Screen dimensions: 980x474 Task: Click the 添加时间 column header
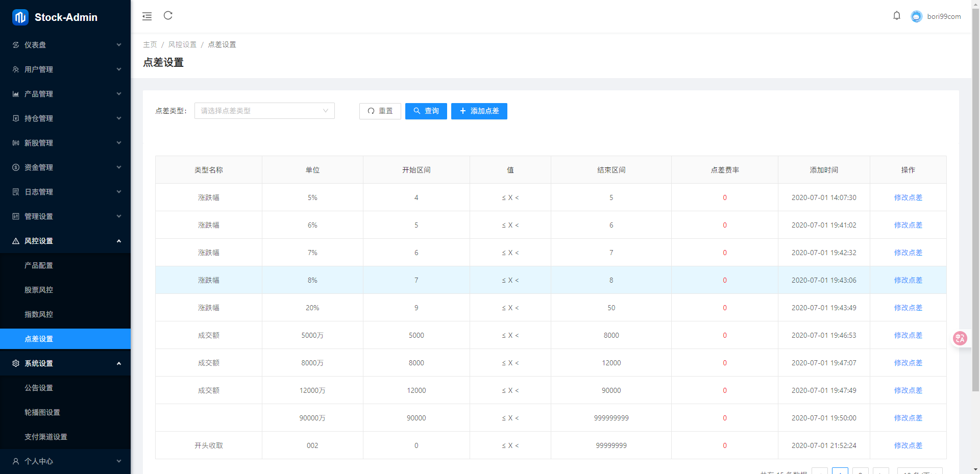click(x=824, y=170)
